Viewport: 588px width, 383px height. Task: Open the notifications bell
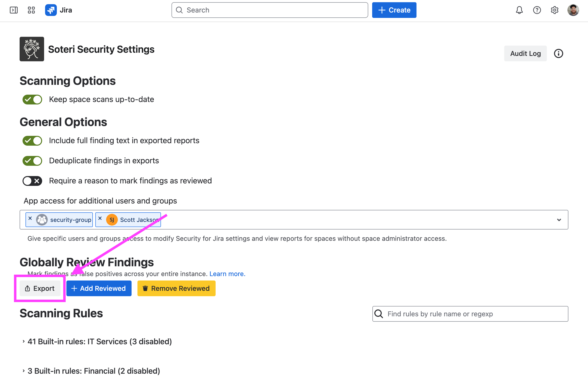(x=519, y=10)
